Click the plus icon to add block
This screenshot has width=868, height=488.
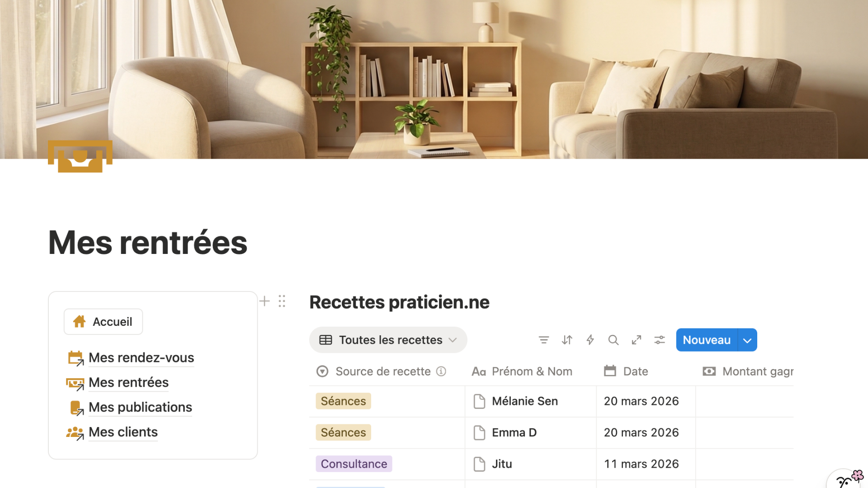pos(264,301)
